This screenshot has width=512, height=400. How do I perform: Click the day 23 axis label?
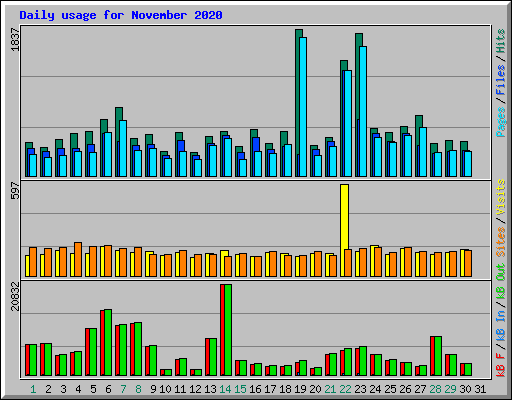click(360, 389)
